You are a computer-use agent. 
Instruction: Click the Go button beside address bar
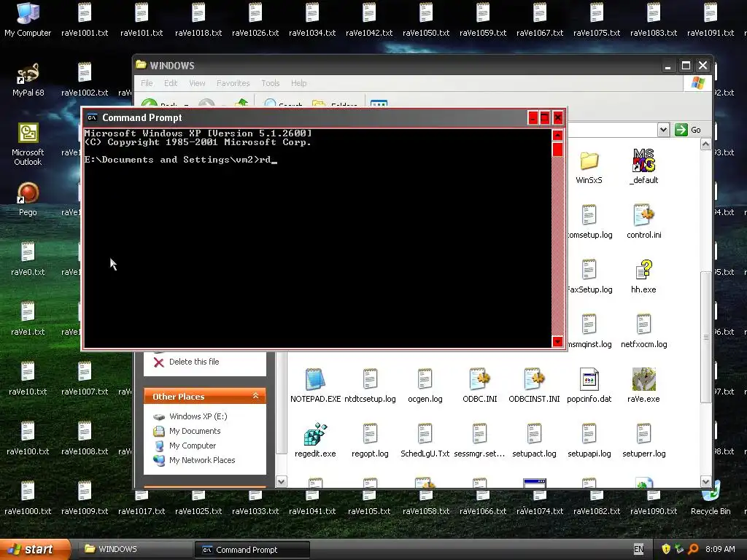(x=688, y=130)
